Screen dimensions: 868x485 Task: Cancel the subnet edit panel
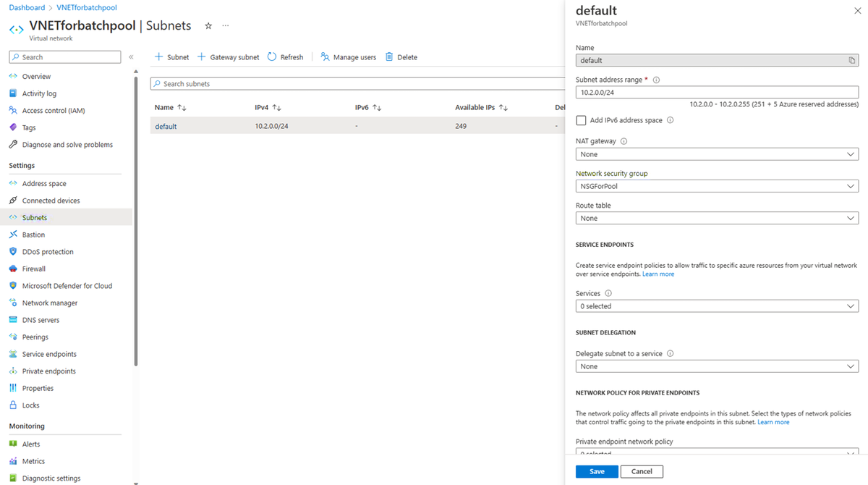[x=642, y=471]
